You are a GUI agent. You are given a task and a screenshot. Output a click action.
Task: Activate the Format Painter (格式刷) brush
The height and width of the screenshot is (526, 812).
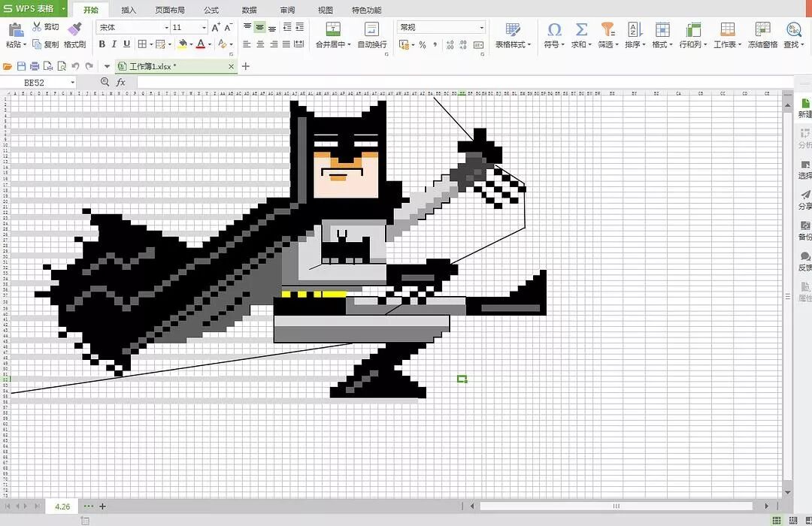(74, 28)
